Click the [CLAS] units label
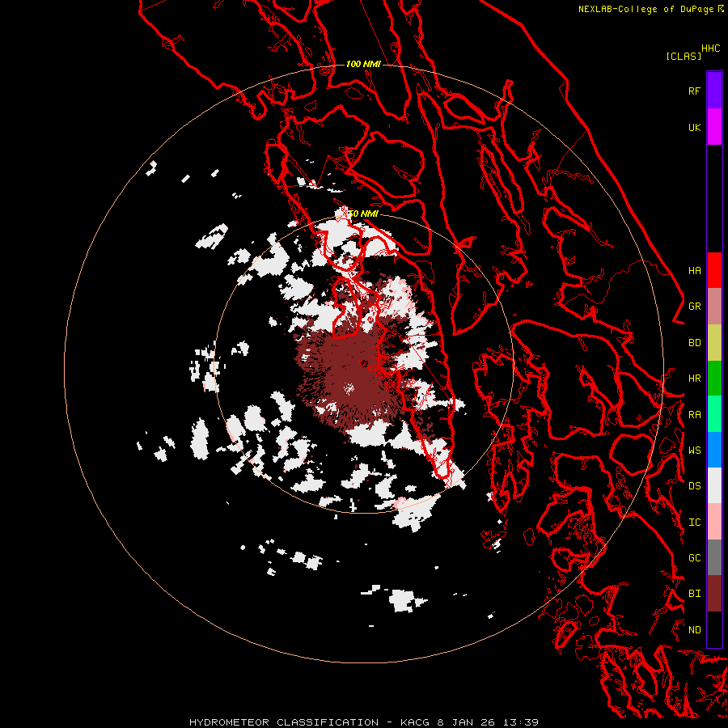The image size is (728, 728). [x=684, y=56]
